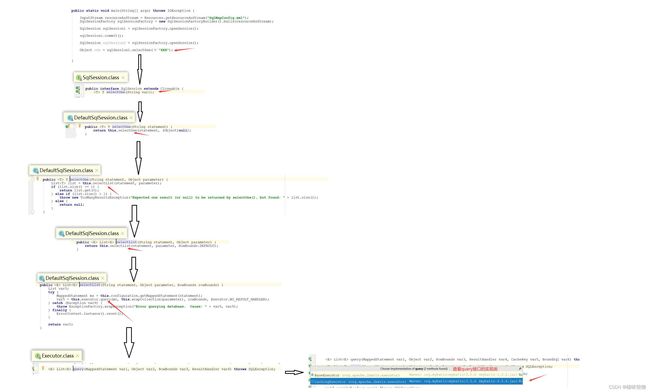This screenshot has width=650, height=392.
Task: Click the gutter override icon beside selectOne(String statement)
Action: pos(68,126)
